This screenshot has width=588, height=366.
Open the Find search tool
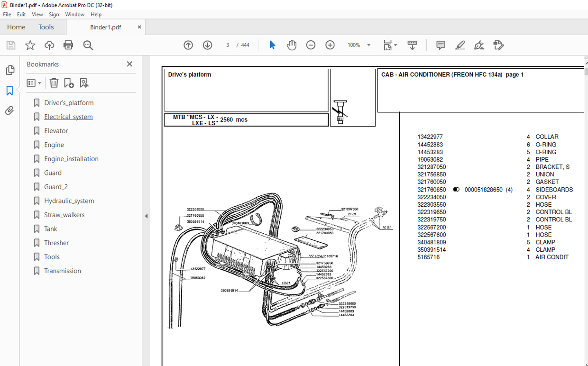pyautogui.click(x=88, y=45)
